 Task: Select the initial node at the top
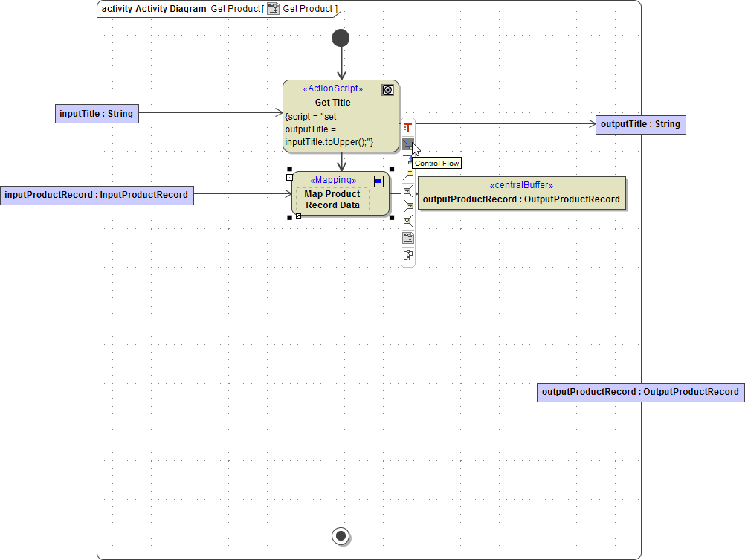(341, 37)
